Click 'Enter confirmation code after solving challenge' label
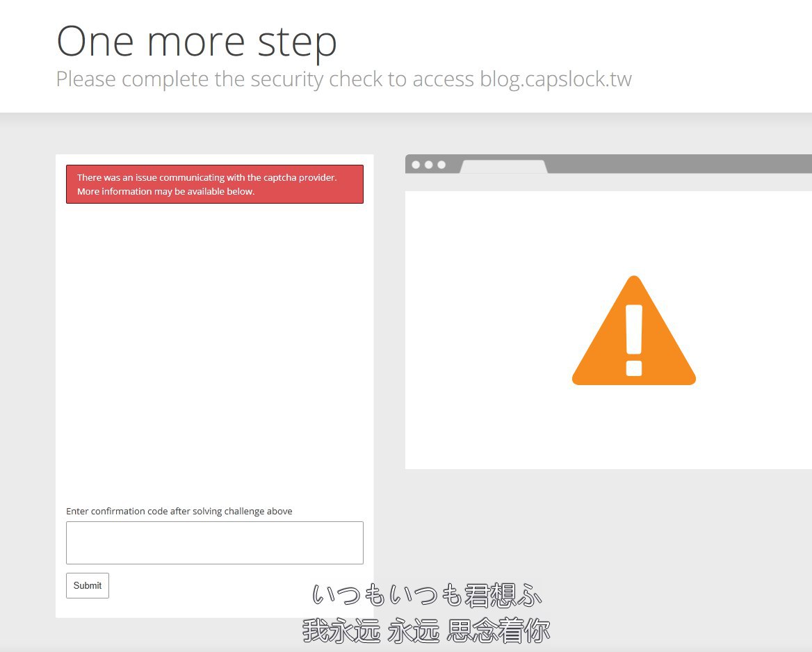The width and height of the screenshot is (812, 652). tap(179, 511)
